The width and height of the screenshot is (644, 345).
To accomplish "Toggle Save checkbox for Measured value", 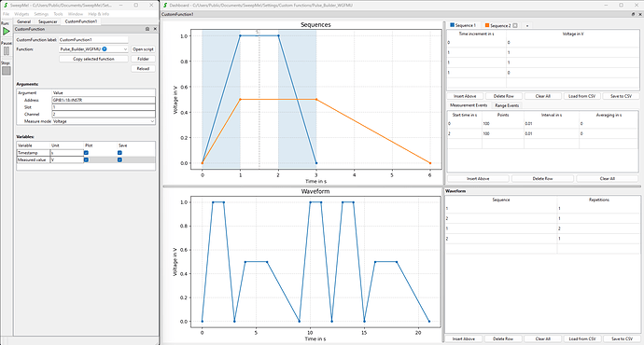I will tap(119, 159).
